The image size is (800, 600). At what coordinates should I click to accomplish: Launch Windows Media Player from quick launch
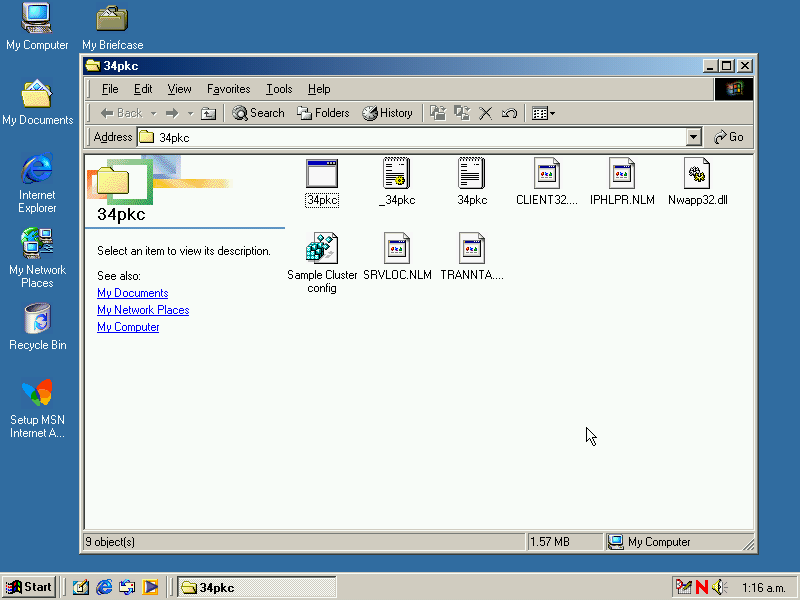[x=150, y=587]
